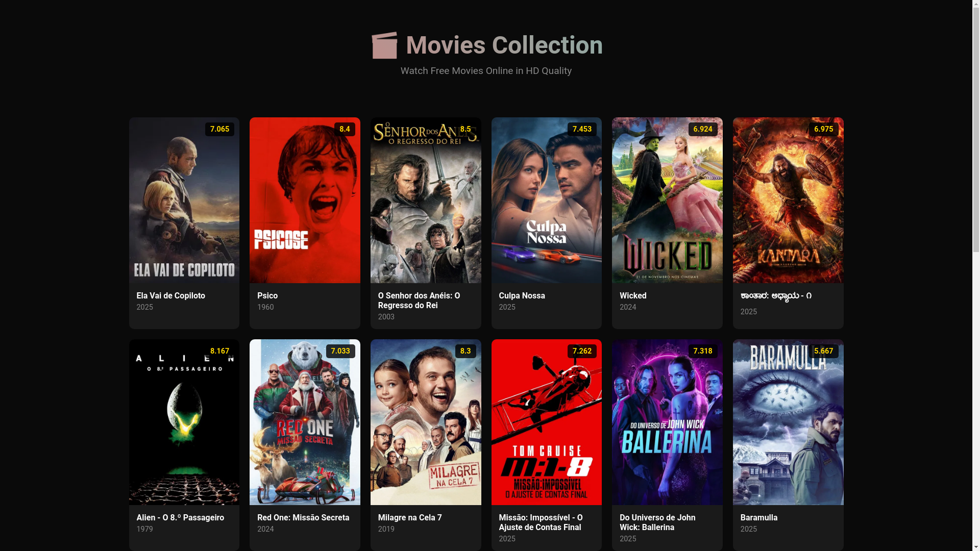Open the Red One Missão Secreta poster
This screenshot has width=980, height=551.
coord(305,422)
